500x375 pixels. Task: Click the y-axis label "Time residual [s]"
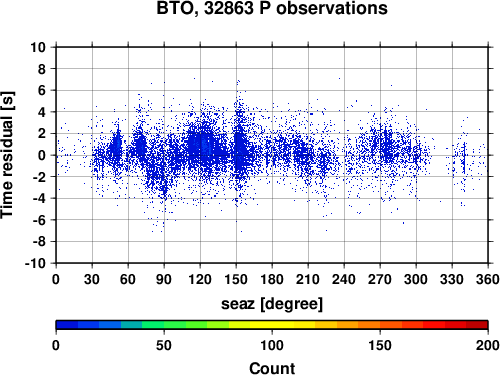coord(7,155)
